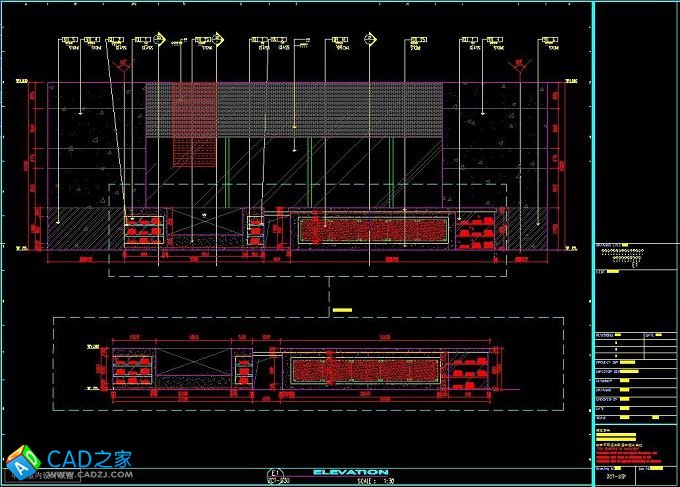Select the gray mesh ceiling panel hatch
The image size is (680, 487).
(330, 110)
